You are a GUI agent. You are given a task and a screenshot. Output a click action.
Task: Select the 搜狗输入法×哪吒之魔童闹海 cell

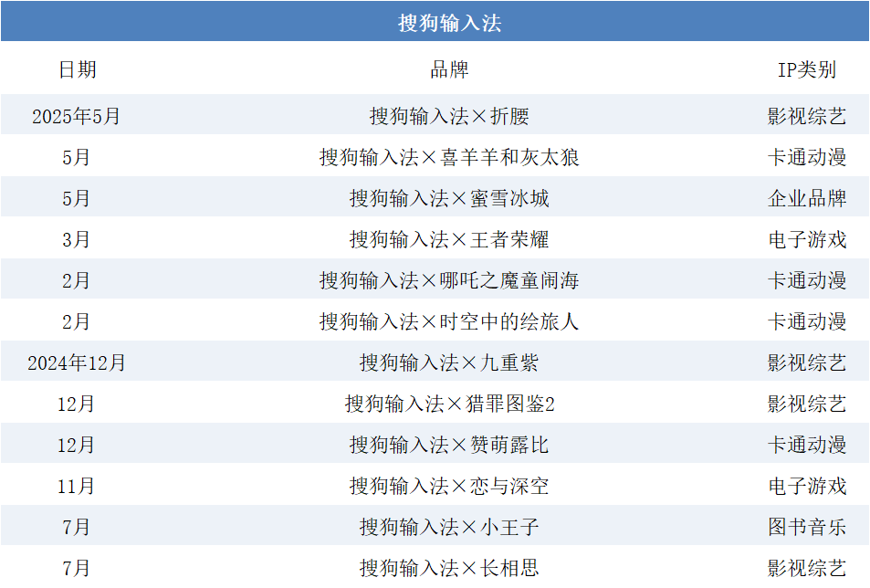449,280
